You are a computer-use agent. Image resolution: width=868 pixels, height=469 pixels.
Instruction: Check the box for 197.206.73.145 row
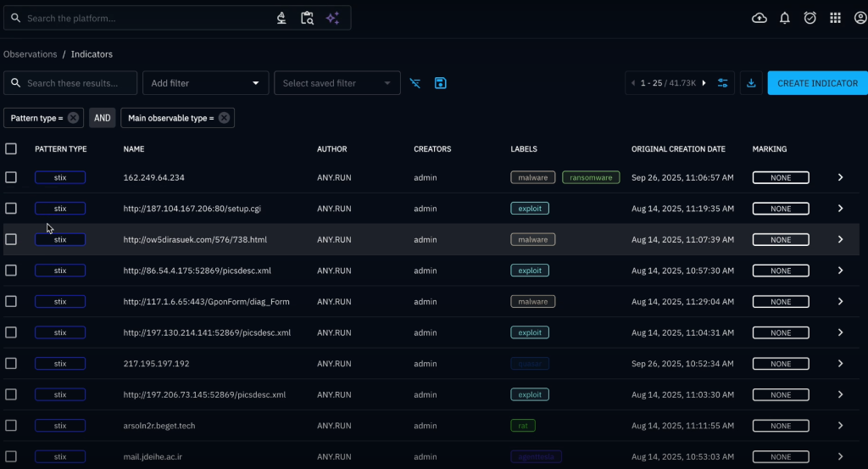[x=11, y=395]
